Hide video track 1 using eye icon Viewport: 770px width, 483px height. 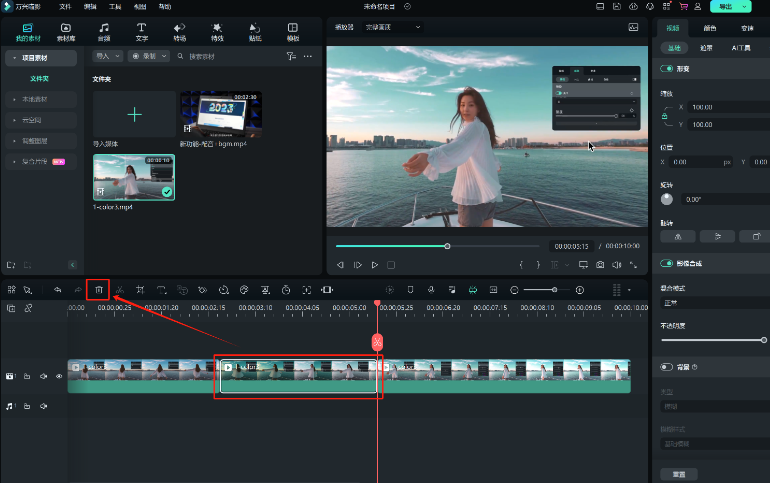59,376
